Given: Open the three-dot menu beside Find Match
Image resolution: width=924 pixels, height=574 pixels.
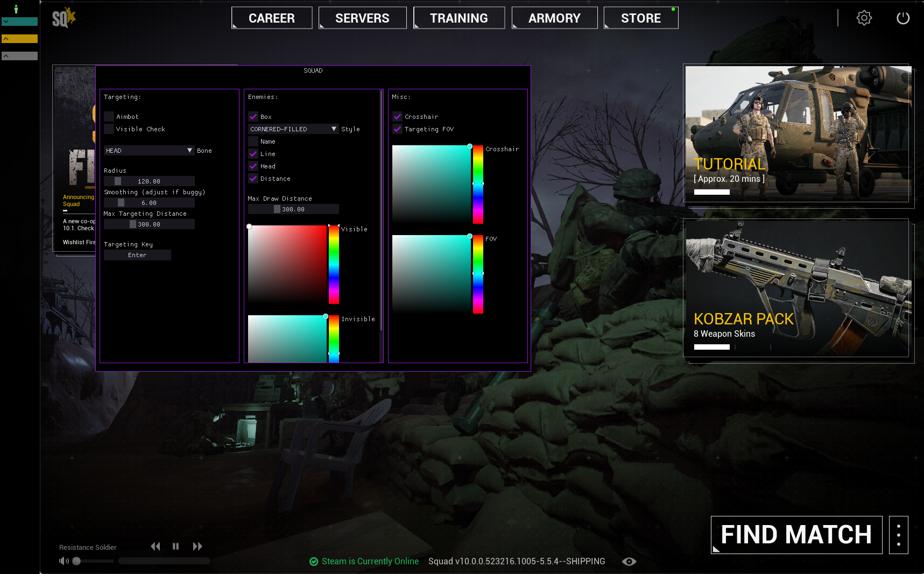Looking at the screenshot, I should (898, 535).
